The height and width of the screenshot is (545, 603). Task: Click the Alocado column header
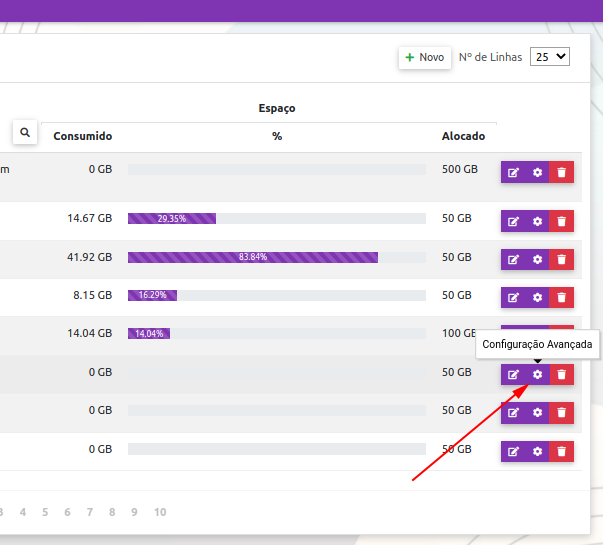coord(463,136)
